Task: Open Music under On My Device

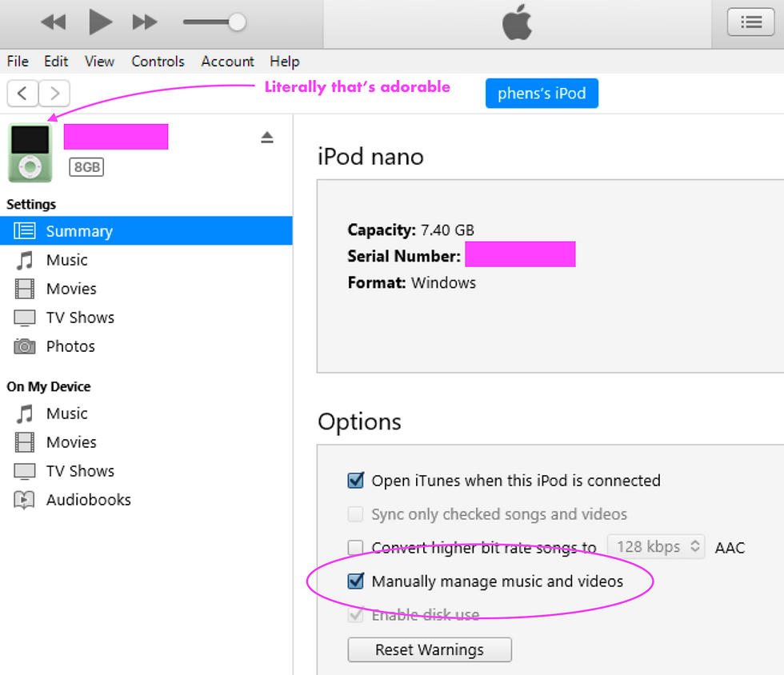Action: [x=66, y=413]
